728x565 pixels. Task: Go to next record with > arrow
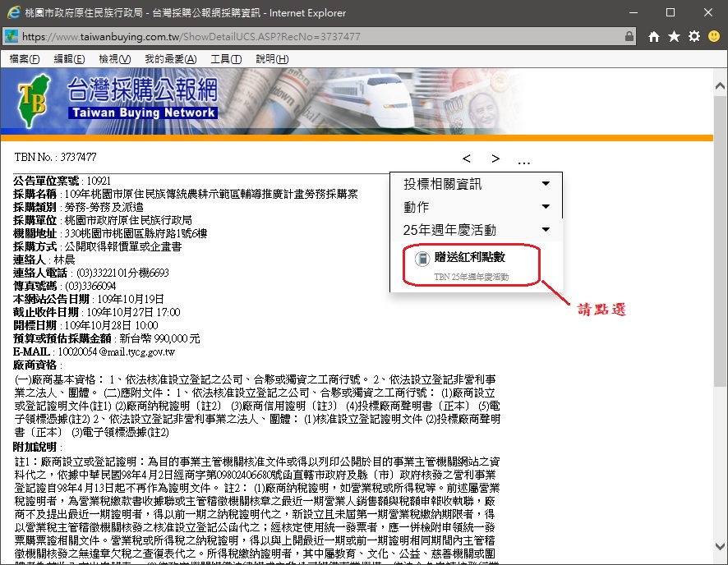pos(495,158)
